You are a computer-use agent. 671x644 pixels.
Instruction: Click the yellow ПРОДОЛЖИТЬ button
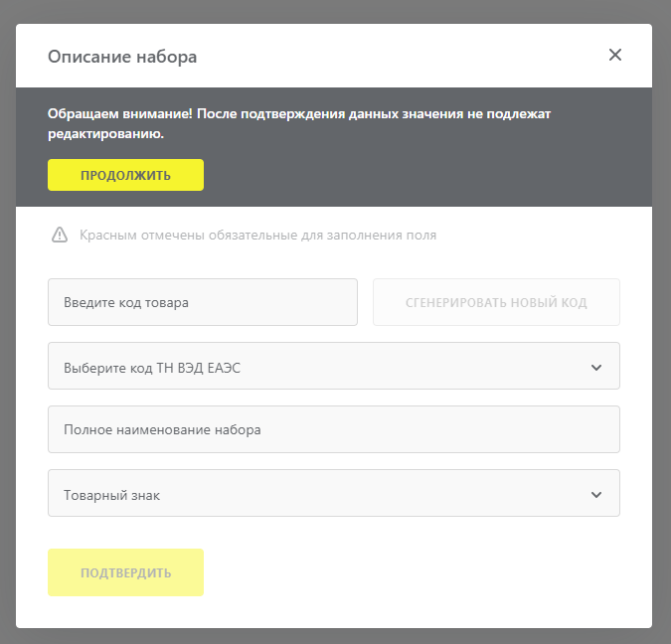click(x=125, y=175)
